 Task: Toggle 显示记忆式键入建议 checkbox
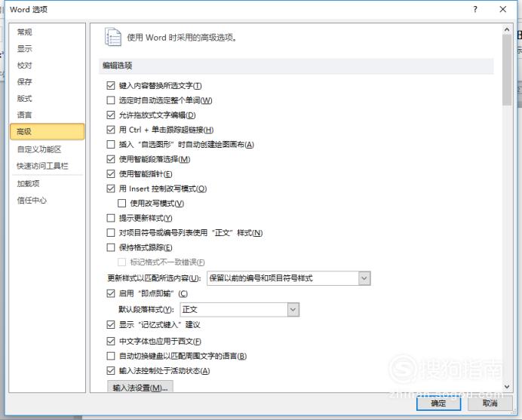click(x=111, y=324)
